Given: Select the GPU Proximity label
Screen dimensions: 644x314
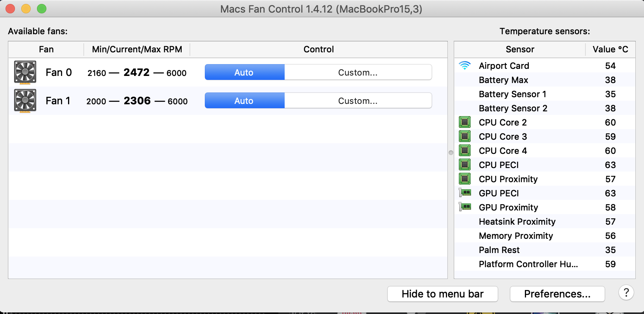Looking at the screenshot, I should (x=508, y=207).
